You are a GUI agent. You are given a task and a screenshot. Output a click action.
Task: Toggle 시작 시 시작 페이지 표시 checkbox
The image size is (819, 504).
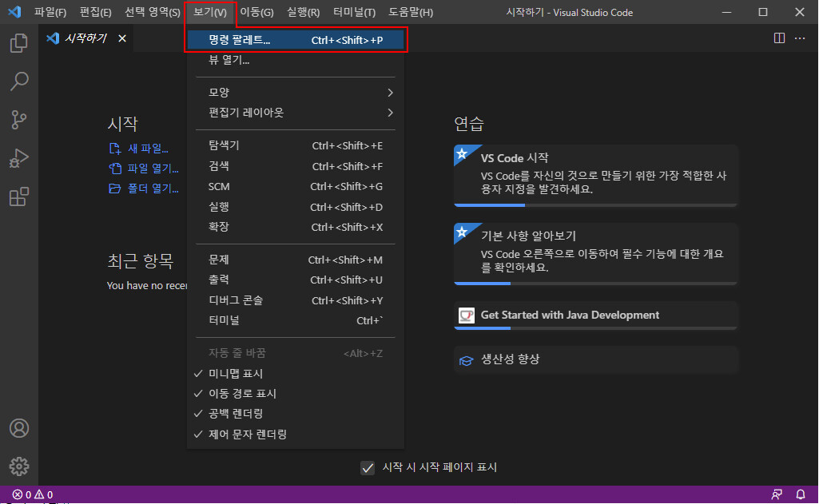click(368, 467)
